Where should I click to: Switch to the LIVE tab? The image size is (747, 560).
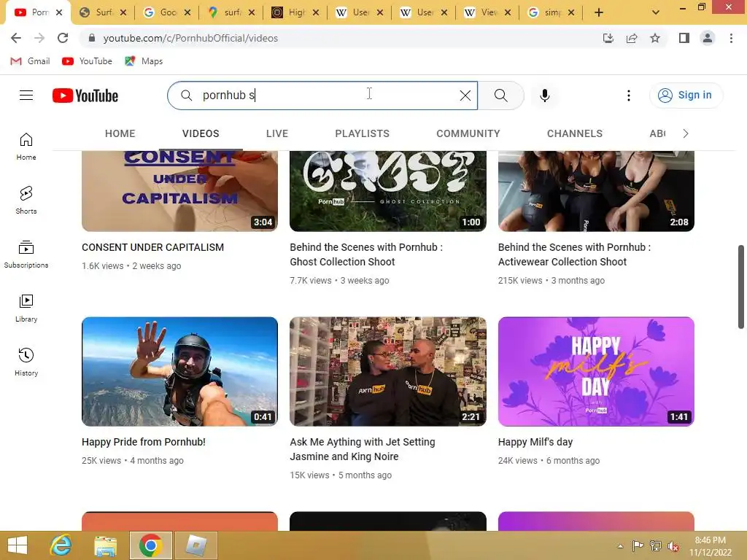click(x=276, y=133)
